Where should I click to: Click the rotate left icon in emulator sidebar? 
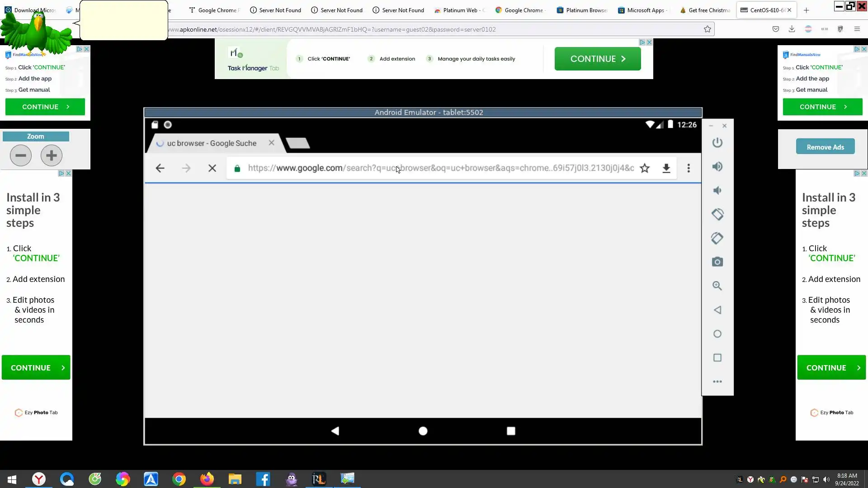[717, 214]
